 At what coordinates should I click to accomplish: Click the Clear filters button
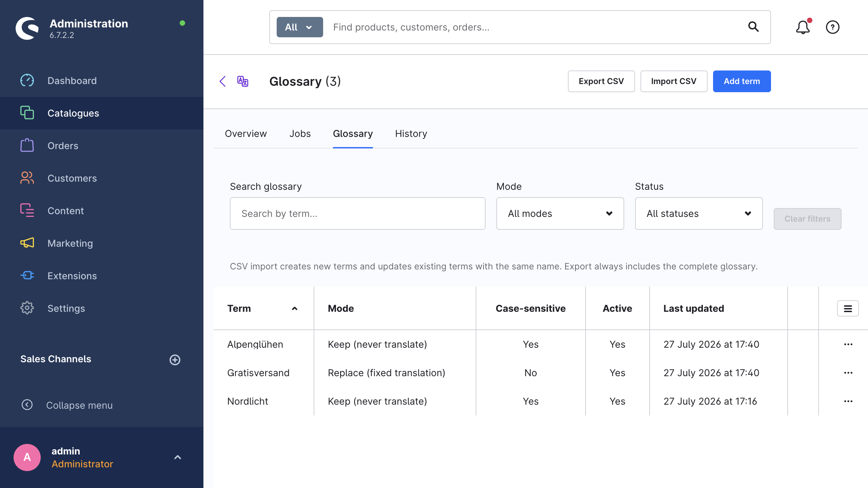(x=807, y=219)
